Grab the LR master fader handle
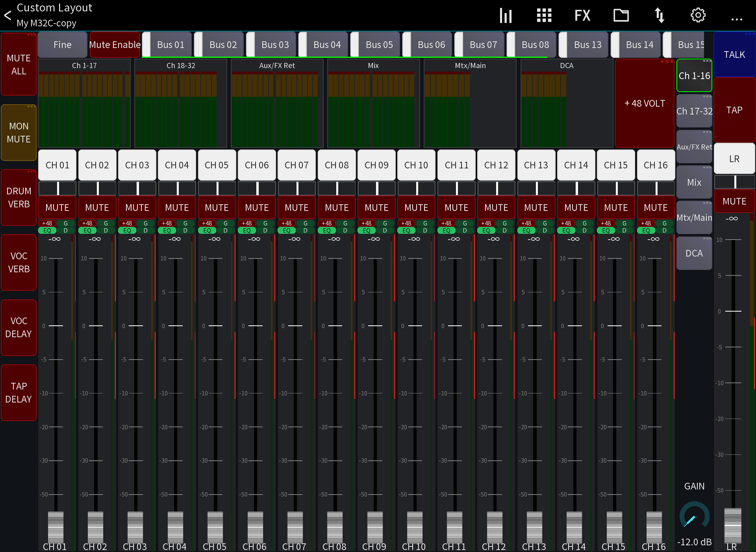 (733, 525)
